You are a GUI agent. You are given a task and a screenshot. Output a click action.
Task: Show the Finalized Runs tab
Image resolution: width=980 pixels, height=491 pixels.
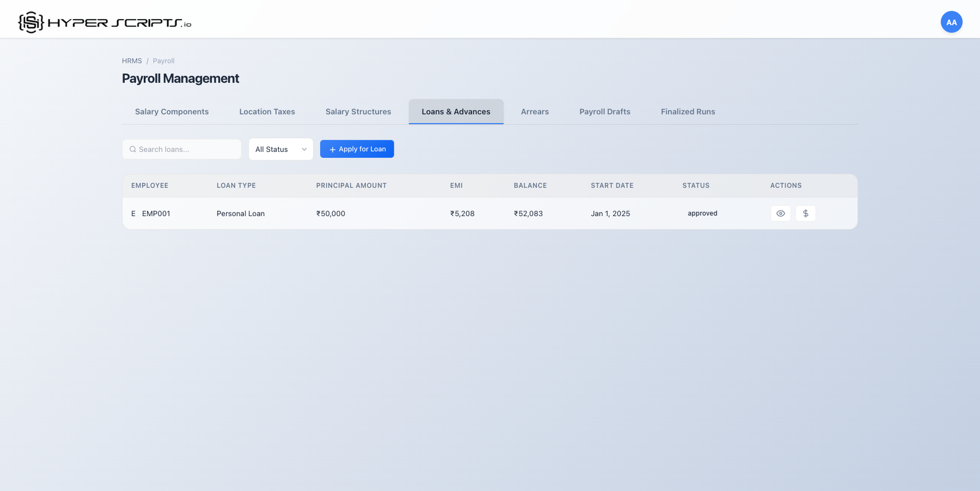pyautogui.click(x=688, y=112)
